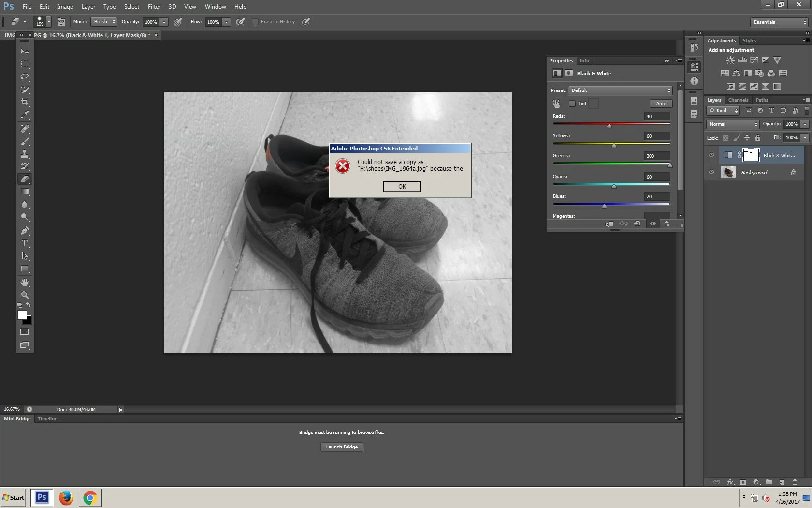Image resolution: width=812 pixels, height=508 pixels.
Task: Select the Crop tool
Action: coord(25,102)
